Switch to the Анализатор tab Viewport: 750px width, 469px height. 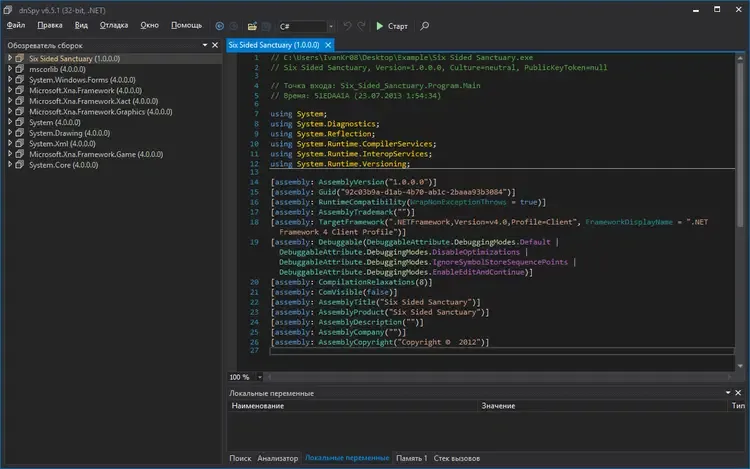point(278,457)
